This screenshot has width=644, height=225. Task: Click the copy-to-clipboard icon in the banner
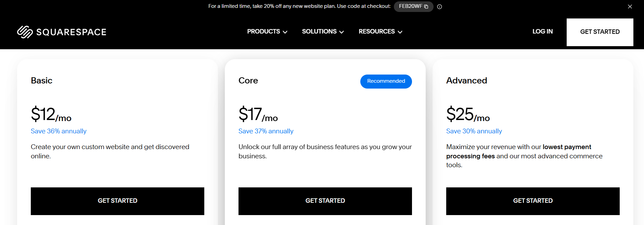point(425,6)
